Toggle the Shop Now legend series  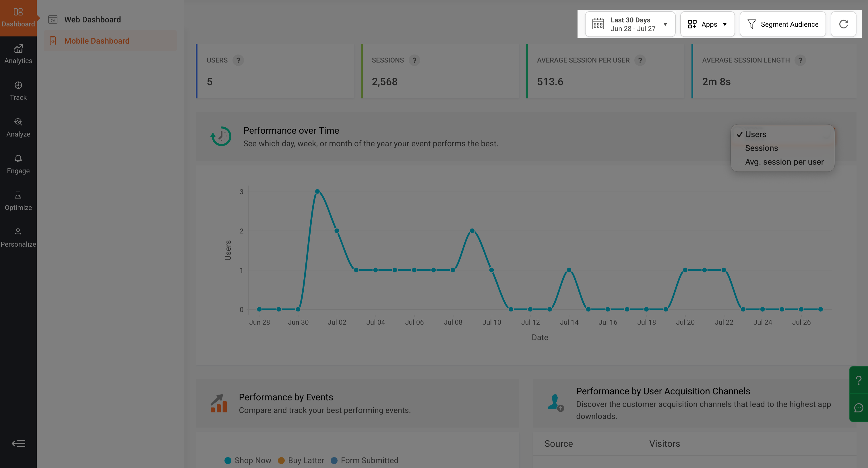248,460
